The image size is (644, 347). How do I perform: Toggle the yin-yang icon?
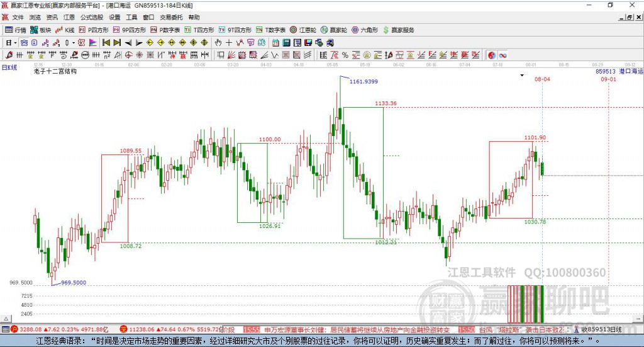[491, 55]
